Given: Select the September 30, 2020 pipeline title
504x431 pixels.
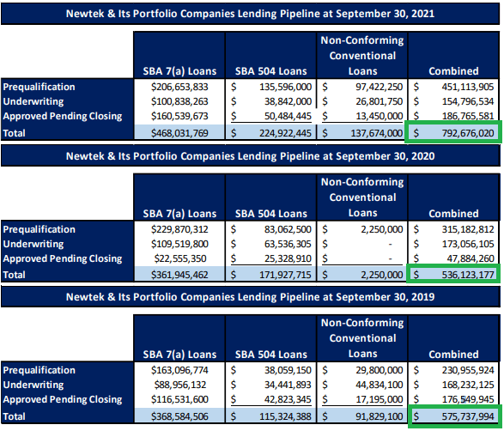Looking at the screenshot, I should point(250,156).
